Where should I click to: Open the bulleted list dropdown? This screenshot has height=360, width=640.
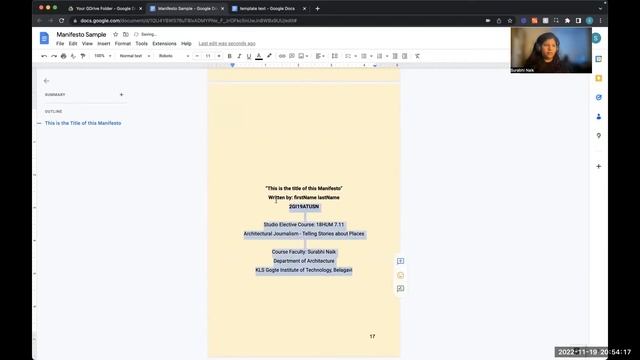click(x=367, y=56)
